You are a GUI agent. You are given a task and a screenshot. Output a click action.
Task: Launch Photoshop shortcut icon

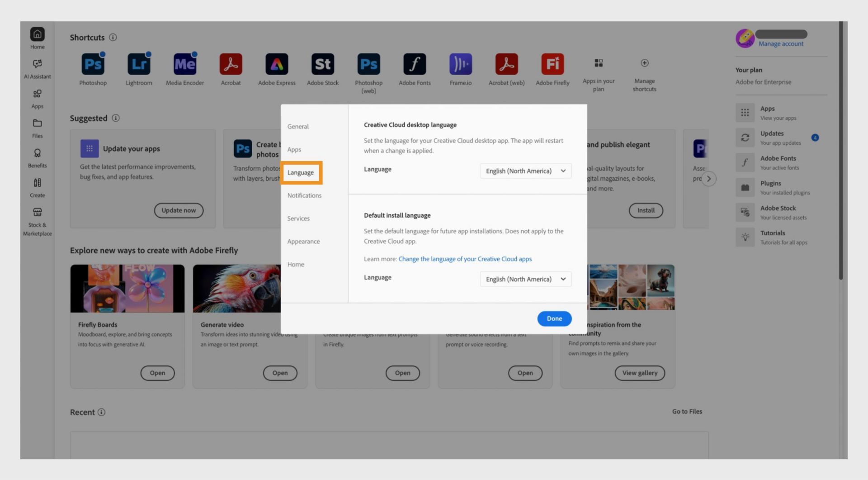[x=93, y=64]
